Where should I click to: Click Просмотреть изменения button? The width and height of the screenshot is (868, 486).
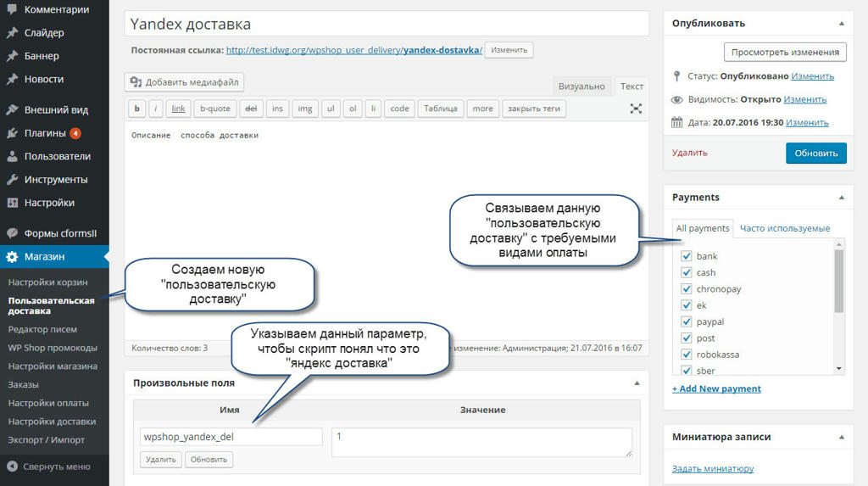785,52
